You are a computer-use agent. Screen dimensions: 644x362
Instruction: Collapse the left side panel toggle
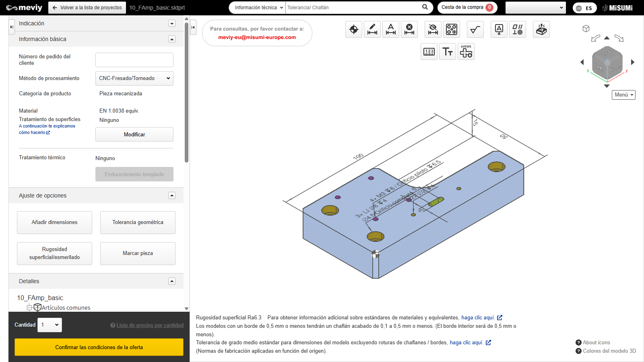pyautogui.click(x=193, y=27)
